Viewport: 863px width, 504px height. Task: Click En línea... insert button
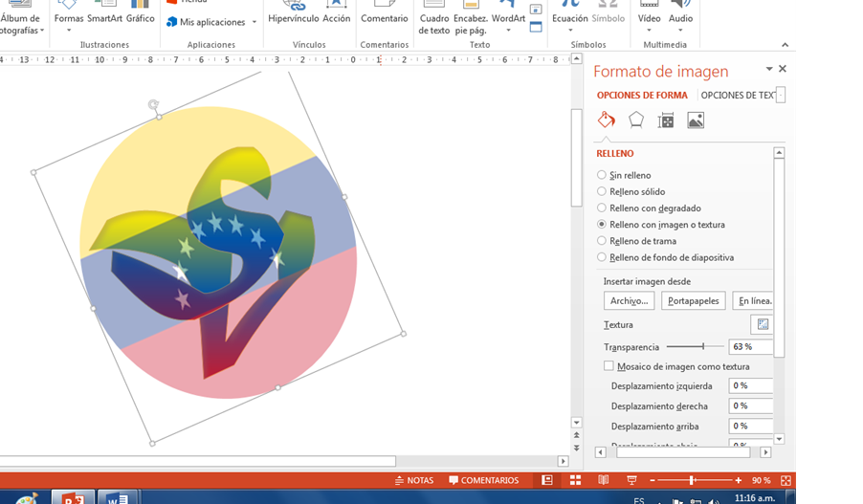(x=753, y=300)
